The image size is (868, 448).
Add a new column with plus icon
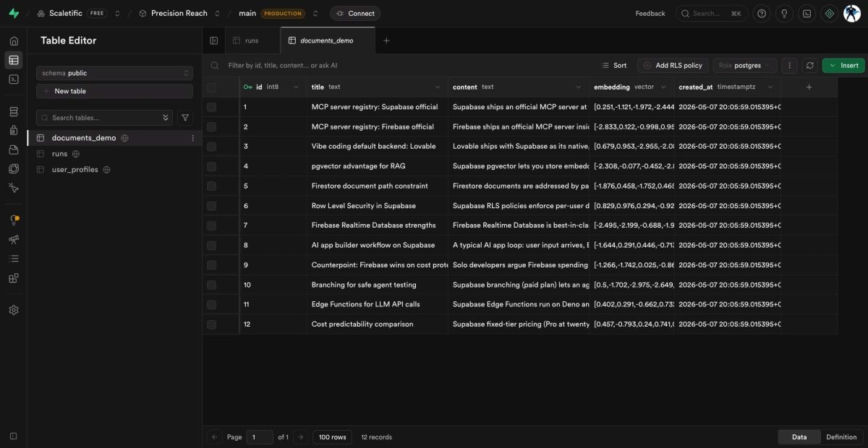[809, 87]
